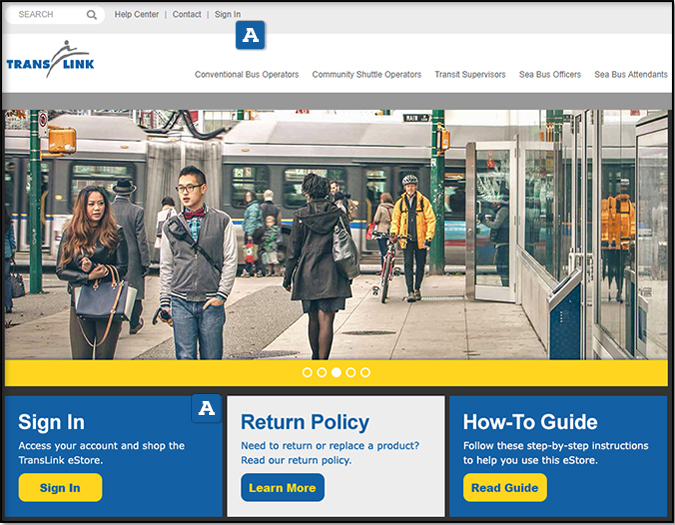Click the search magnifier icon
This screenshot has height=525, width=675.
tap(92, 15)
